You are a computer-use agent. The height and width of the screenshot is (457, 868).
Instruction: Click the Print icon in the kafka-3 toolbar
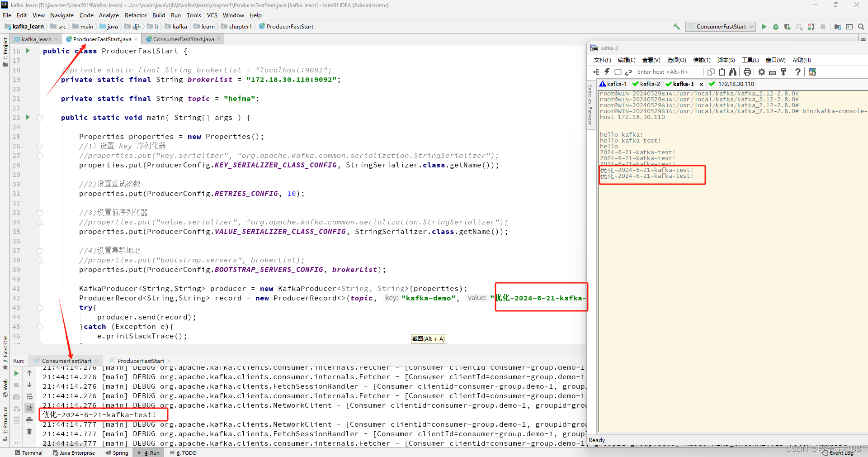747,72
